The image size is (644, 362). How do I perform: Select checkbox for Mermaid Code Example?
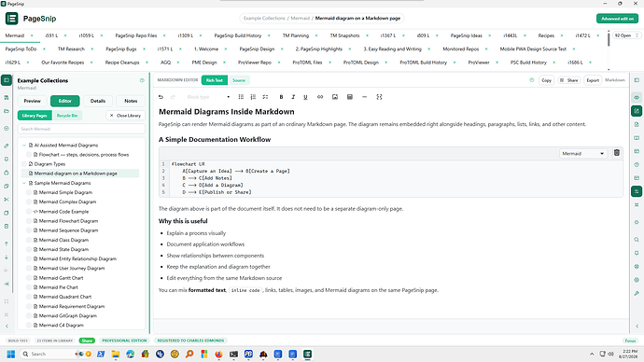click(x=29, y=212)
